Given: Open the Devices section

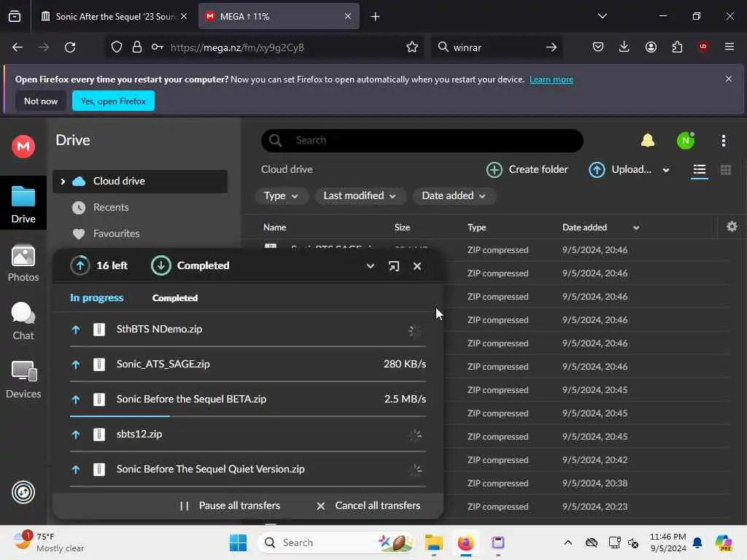Looking at the screenshot, I should [23, 380].
